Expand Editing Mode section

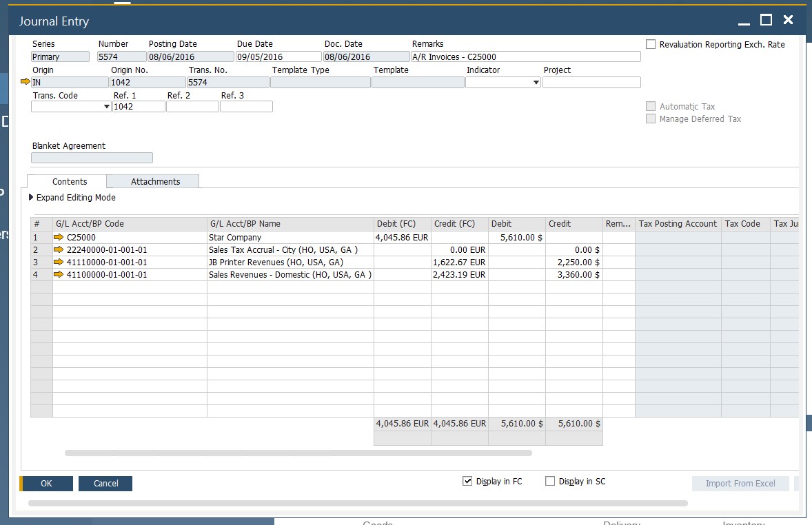click(x=31, y=198)
